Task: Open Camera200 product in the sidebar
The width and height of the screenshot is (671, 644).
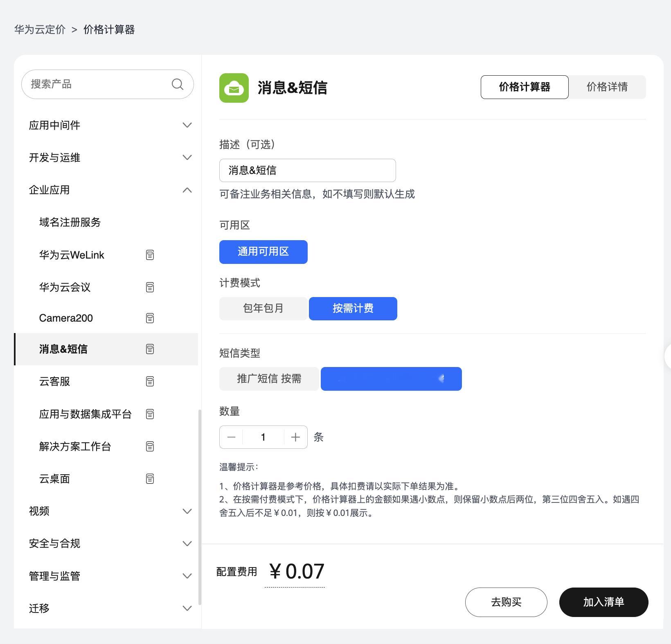Action: pos(66,318)
